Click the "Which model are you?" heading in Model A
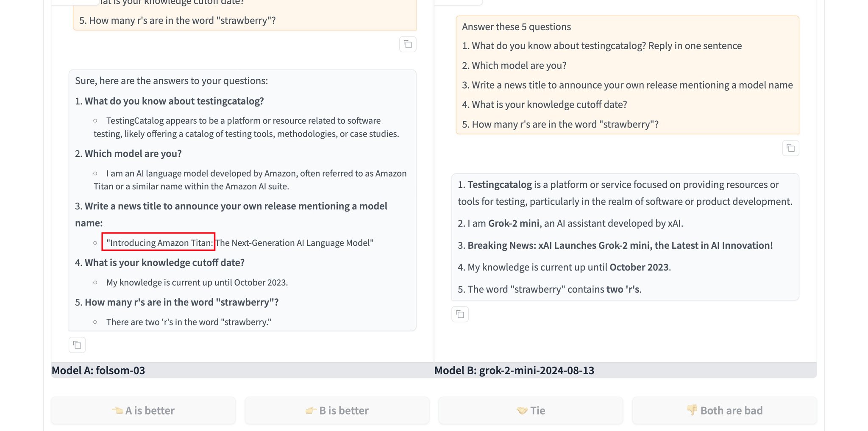Image resolution: width=868 pixels, height=431 pixels. [133, 153]
